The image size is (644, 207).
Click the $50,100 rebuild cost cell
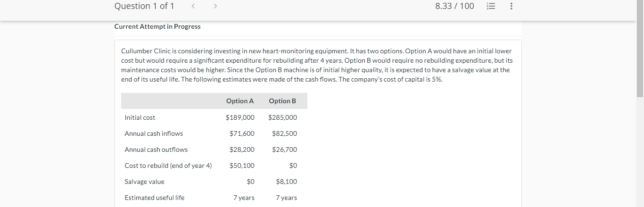pyautogui.click(x=242, y=166)
